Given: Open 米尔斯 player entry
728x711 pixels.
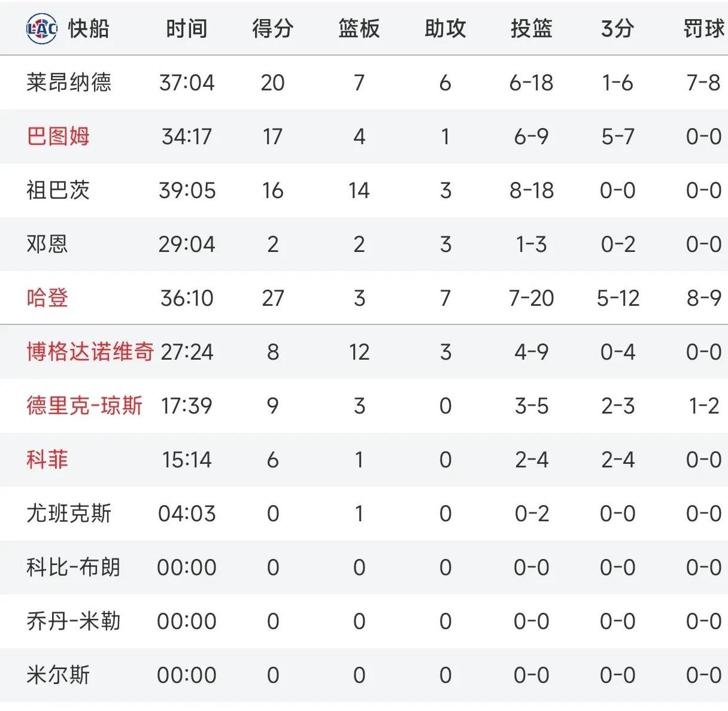Looking at the screenshot, I should coord(58,674).
